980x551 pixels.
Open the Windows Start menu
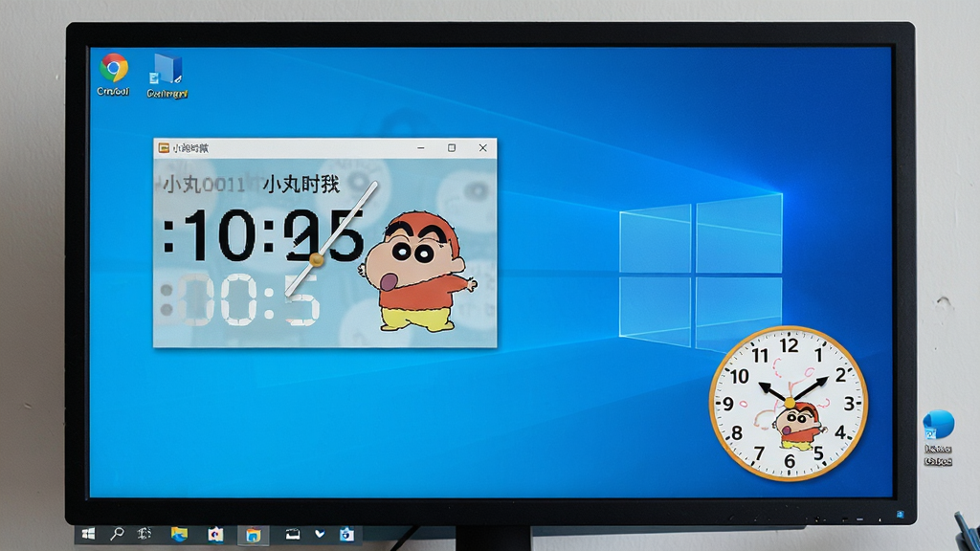pyautogui.click(x=88, y=534)
